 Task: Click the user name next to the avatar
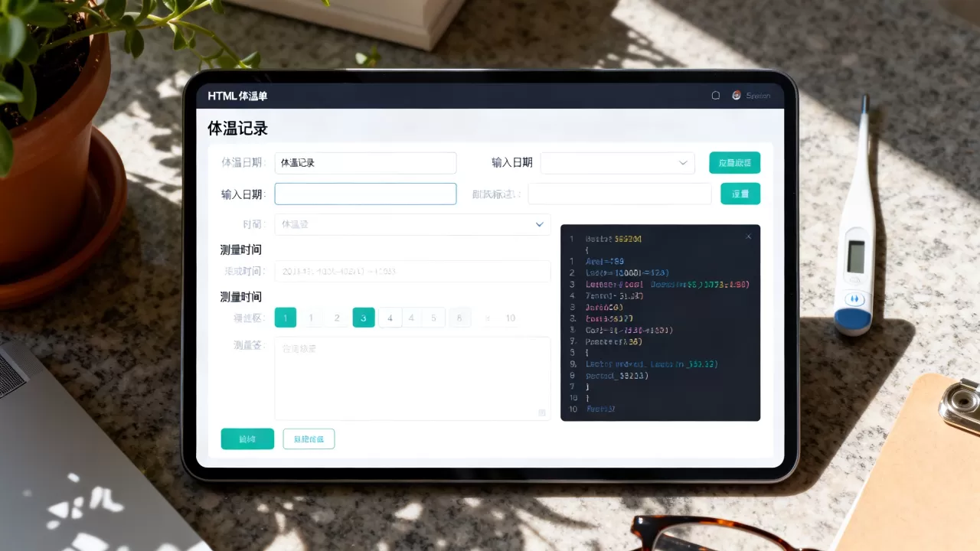(x=758, y=96)
